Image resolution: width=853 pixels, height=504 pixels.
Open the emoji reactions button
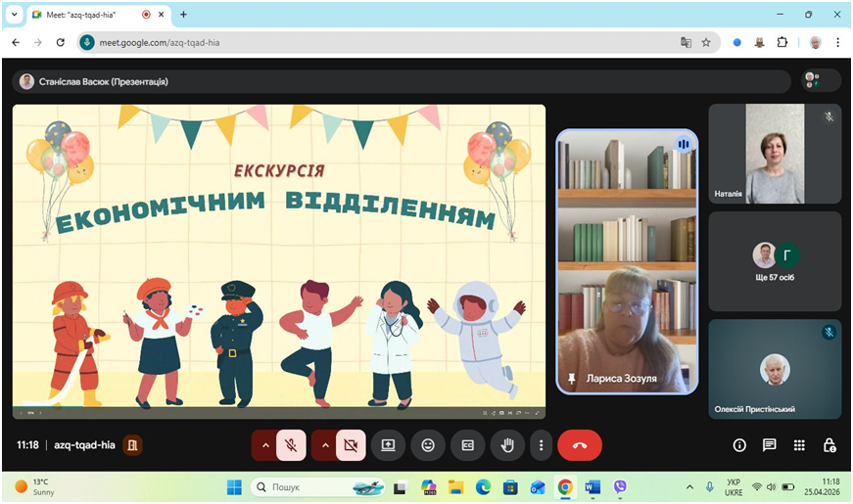(x=428, y=445)
